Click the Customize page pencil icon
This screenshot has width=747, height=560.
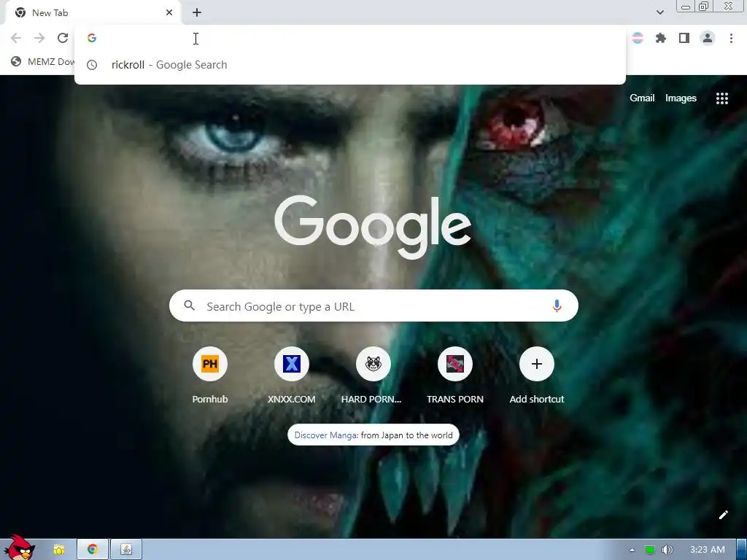coord(723,515)
